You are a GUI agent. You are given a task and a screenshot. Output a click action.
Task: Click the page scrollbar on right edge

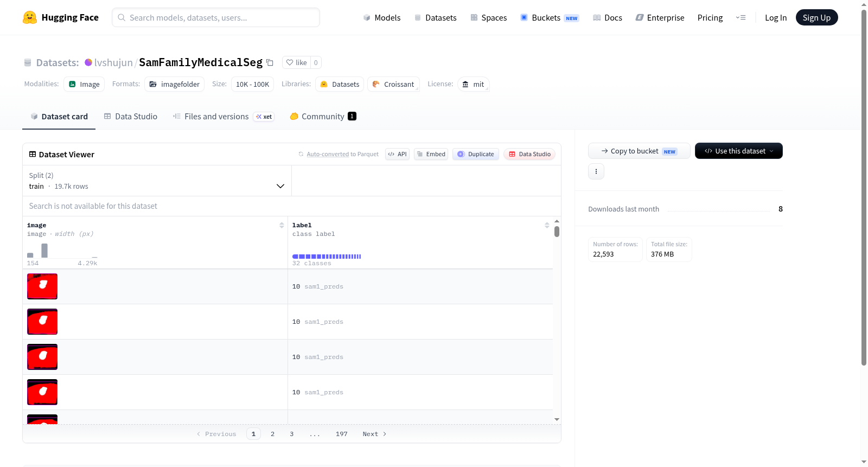tap(864, 187)
